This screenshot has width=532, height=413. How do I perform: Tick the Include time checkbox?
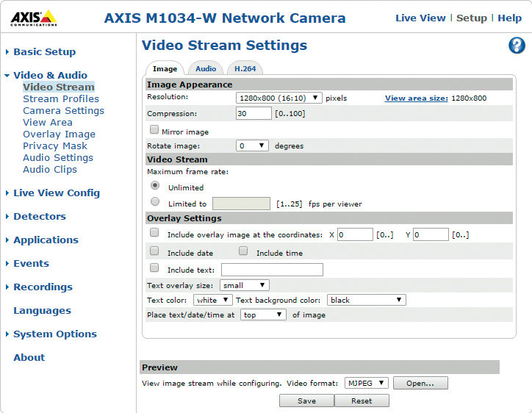click(x=243, y=251)
